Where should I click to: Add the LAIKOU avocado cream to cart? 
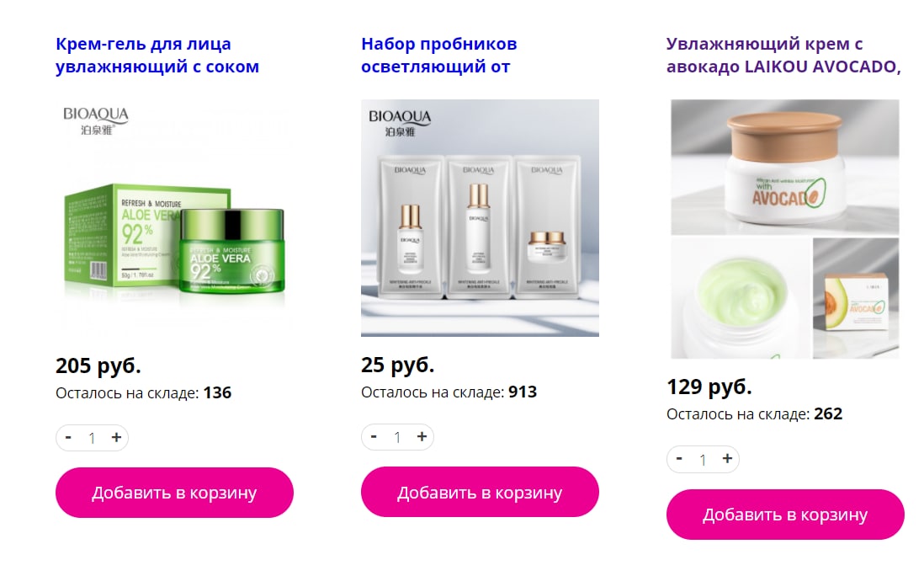pos(785,514)
